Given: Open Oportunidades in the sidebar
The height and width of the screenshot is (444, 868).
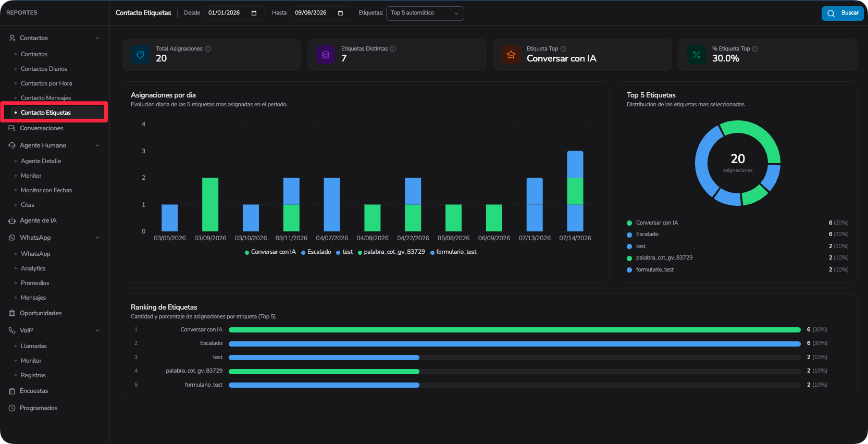Looking at the screenshot, I should (x=41, y=313).
